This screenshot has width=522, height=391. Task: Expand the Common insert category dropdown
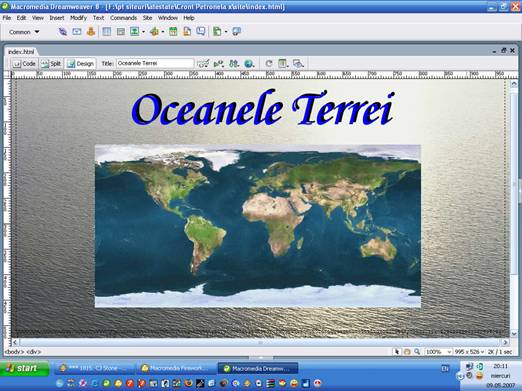[x=24, y=32]
